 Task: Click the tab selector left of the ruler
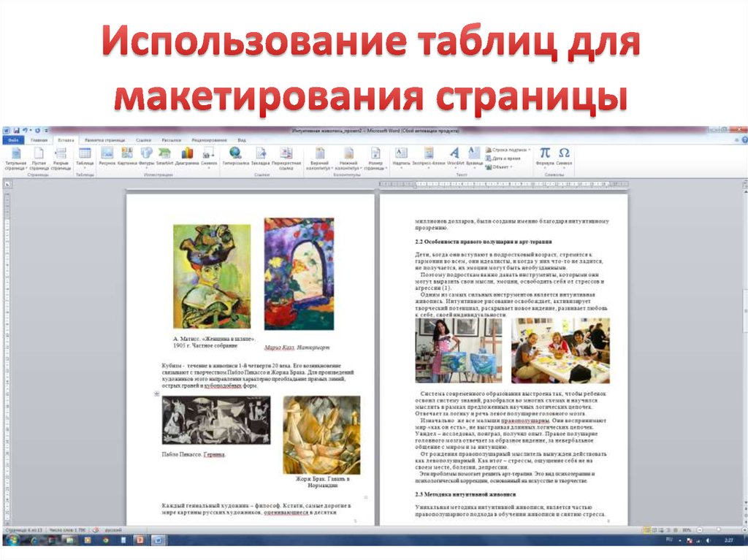point(7,183)
